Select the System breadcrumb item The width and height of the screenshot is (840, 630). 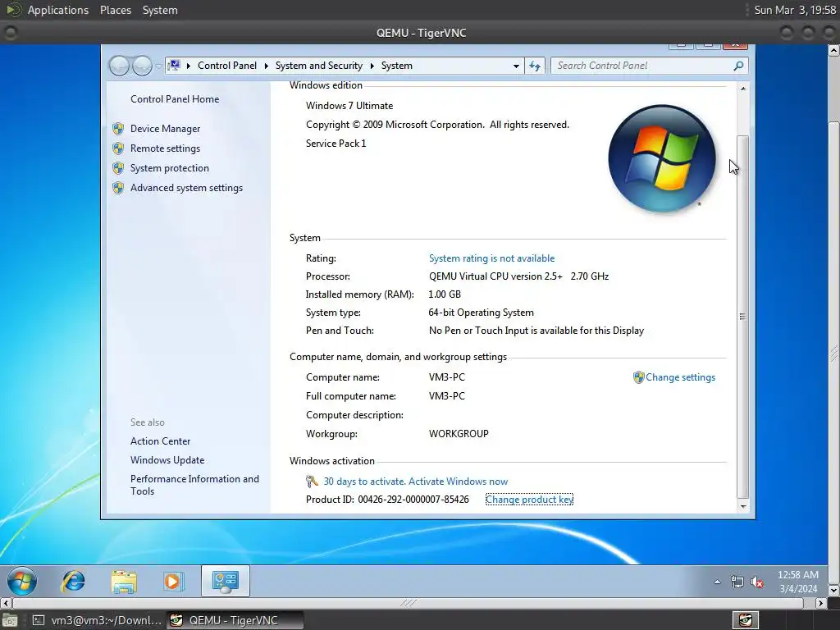[x=396, y=66]
